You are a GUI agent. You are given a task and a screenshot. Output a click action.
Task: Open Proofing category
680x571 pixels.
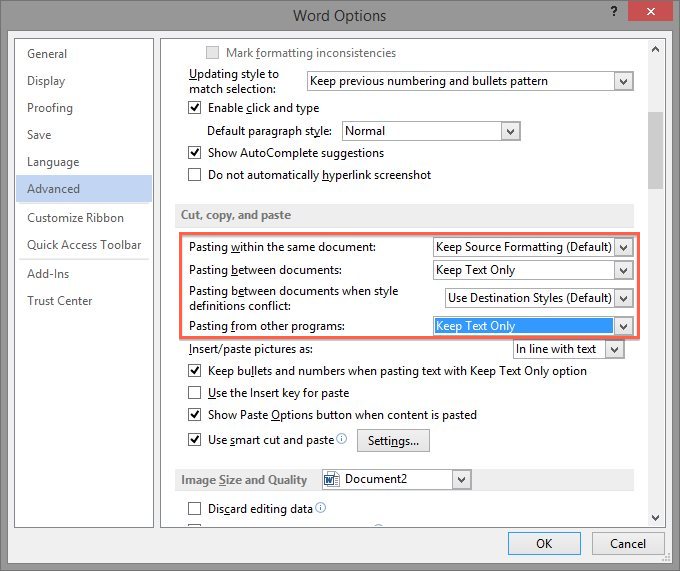point(84,108)
